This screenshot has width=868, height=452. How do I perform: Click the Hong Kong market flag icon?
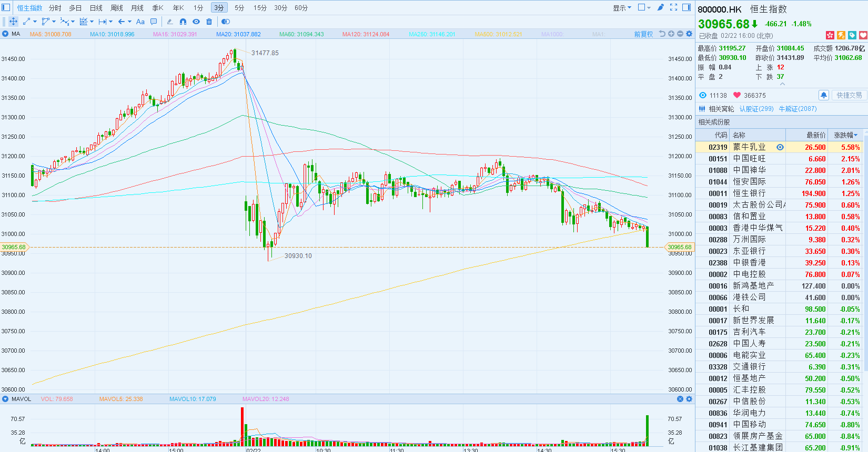[x=830, y=35]
